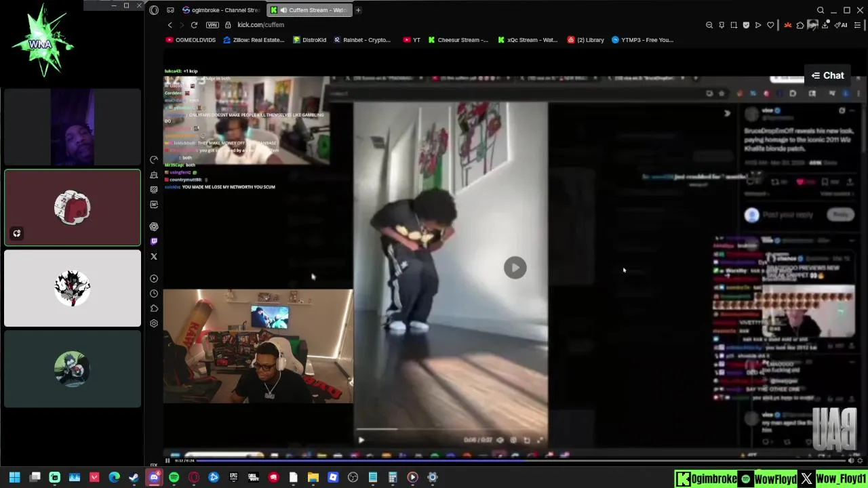Open Steam from the taskbar
This screenshot has height=488, width=868.
click(134, 477)
